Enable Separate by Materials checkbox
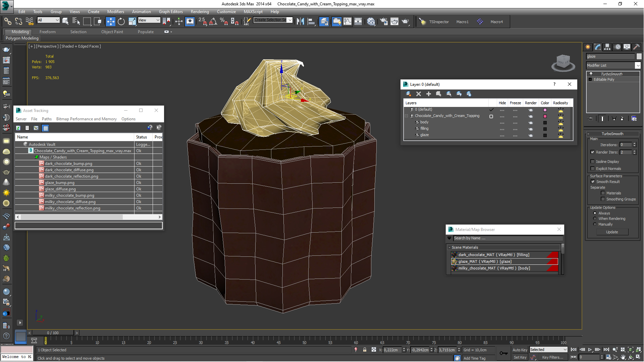644x362 pixels. [x=603, y=193]
